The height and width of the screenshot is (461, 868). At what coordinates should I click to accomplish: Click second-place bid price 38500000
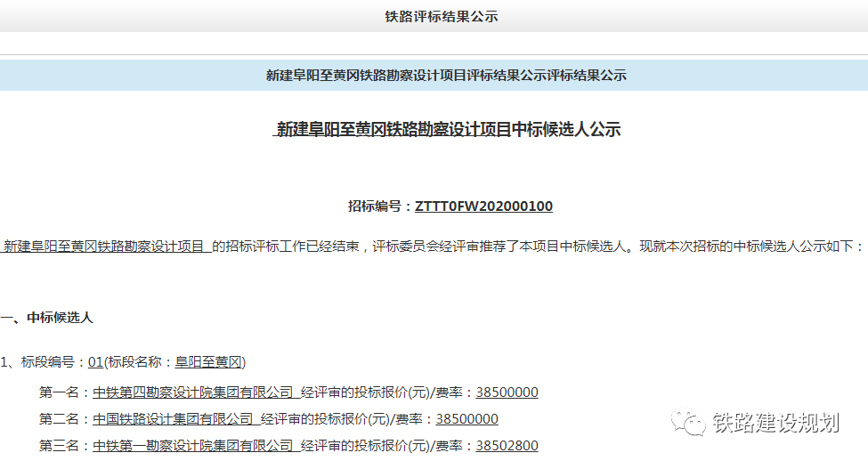coord(466,419)
